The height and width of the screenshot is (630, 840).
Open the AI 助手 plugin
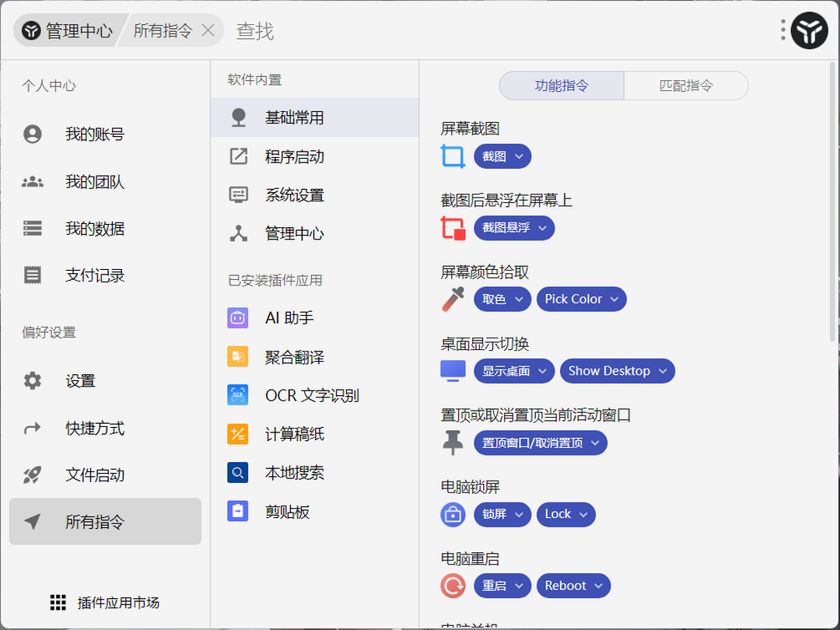pyautogui.click(x=289, y=318)
